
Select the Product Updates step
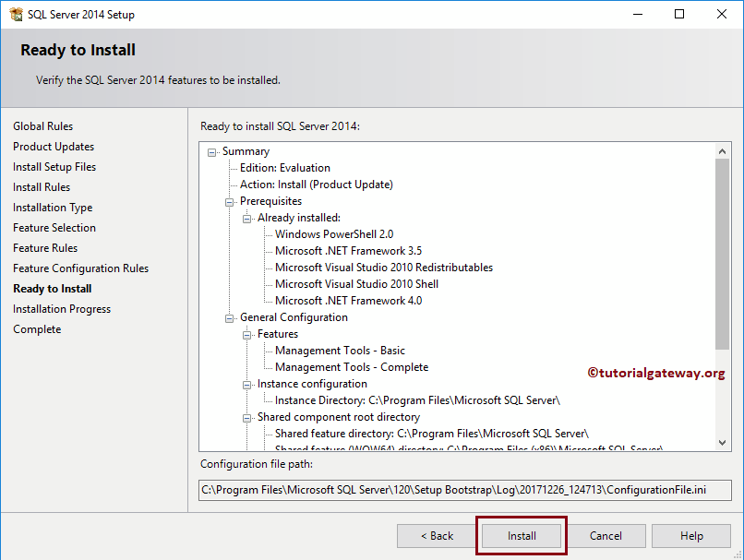(x=54, y=147)
